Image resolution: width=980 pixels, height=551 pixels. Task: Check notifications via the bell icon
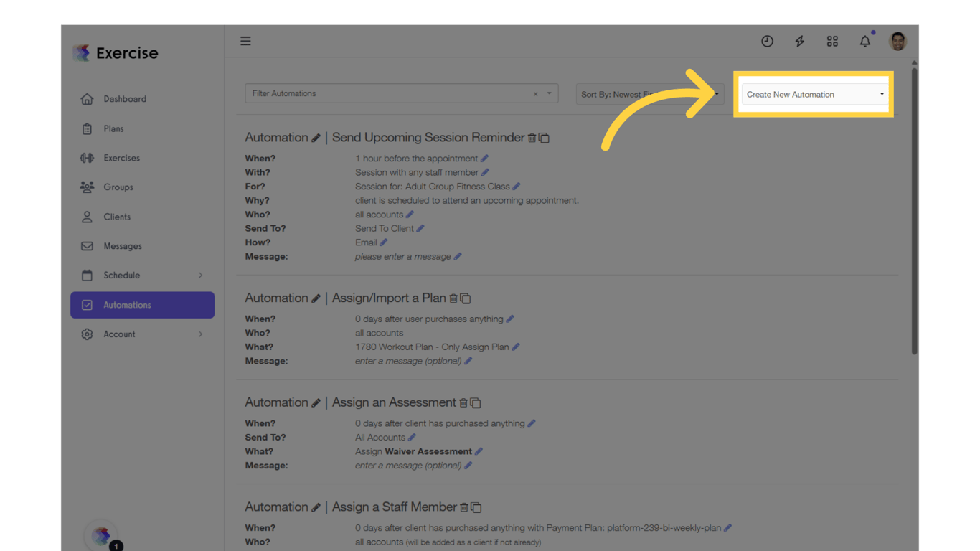click(864, 41)
